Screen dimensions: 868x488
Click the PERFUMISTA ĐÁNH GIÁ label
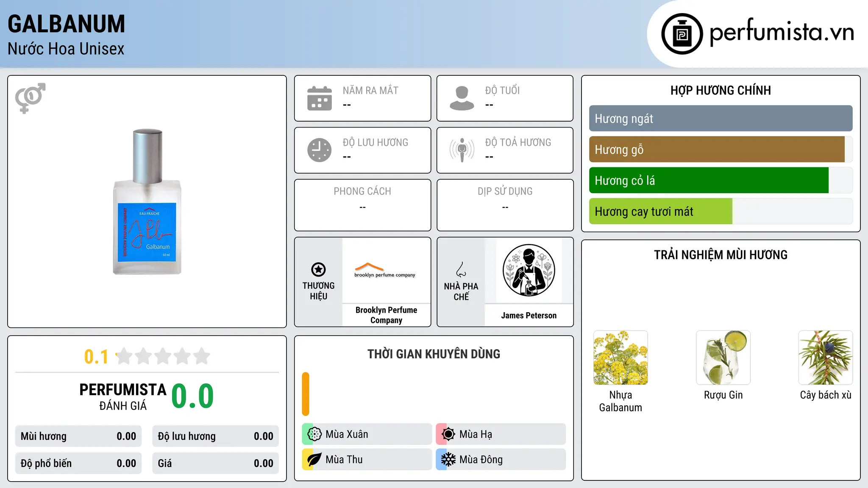click(123, 397)
